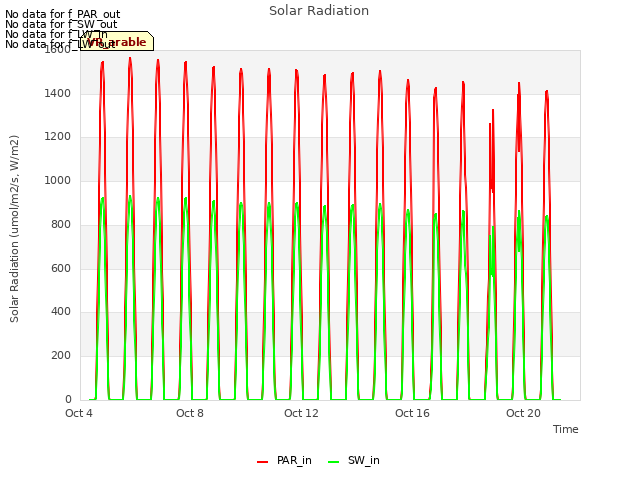Toggle the SW_in legend entry
Image resolution: width=640 pixels, height=480 pixels.
(x=354, y=460)
